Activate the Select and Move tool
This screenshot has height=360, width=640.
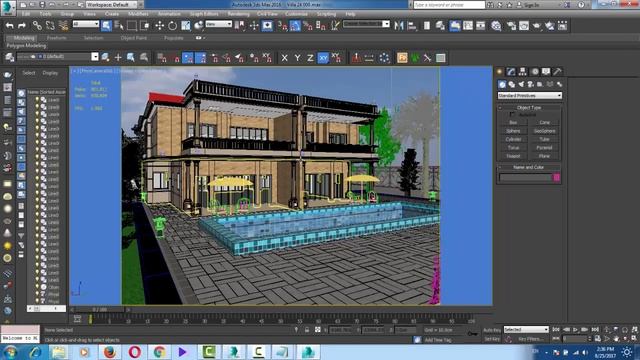click(x=159, y=26)
